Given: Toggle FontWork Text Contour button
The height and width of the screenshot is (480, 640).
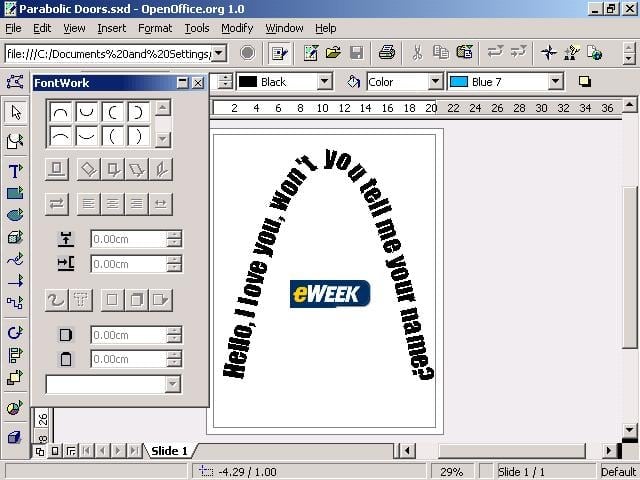Looking at the screenshot, I should (80, 300).
